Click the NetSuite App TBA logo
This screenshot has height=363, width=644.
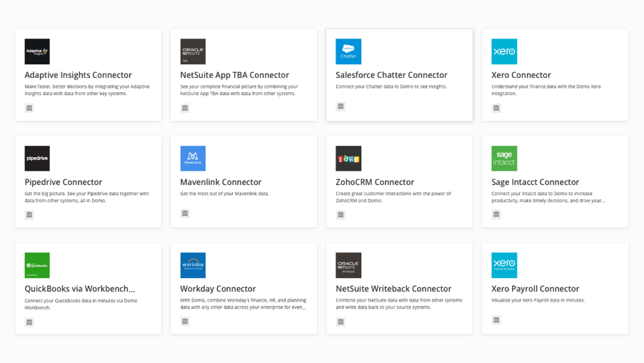[x=193, y=51]
